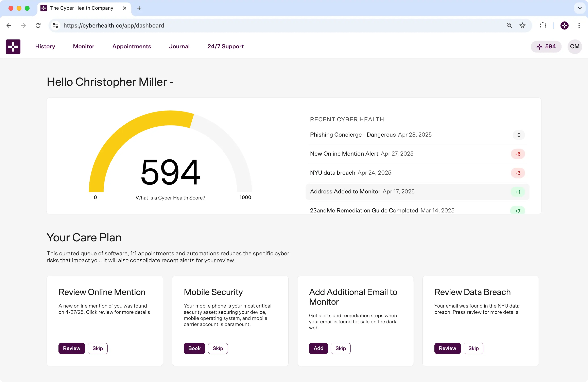The image size is (588, 382).
Task: Bookmark page with the star icon
Action: pos(522,25)
